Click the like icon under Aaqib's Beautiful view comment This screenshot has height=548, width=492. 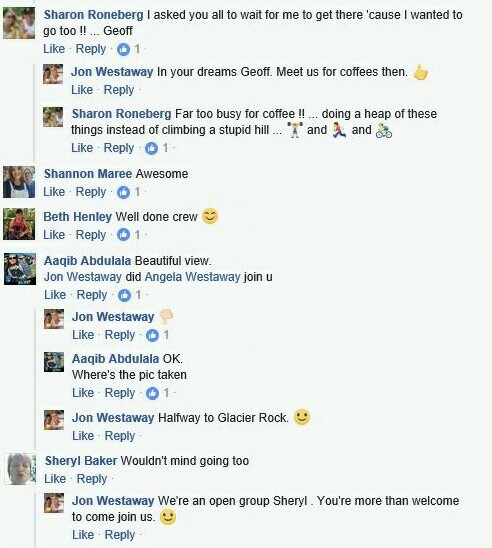(124, 295)
